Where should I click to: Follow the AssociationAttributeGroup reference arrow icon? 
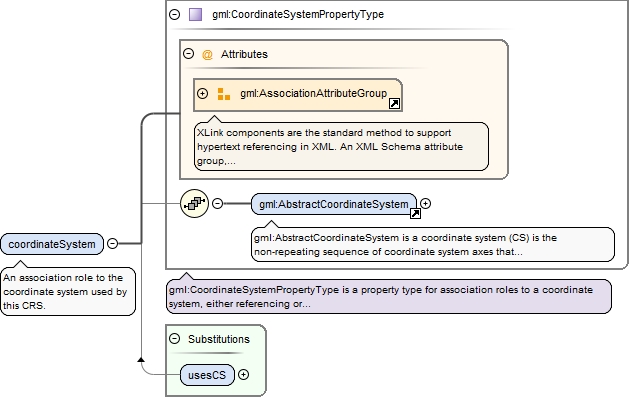click(x=395, y=104)
